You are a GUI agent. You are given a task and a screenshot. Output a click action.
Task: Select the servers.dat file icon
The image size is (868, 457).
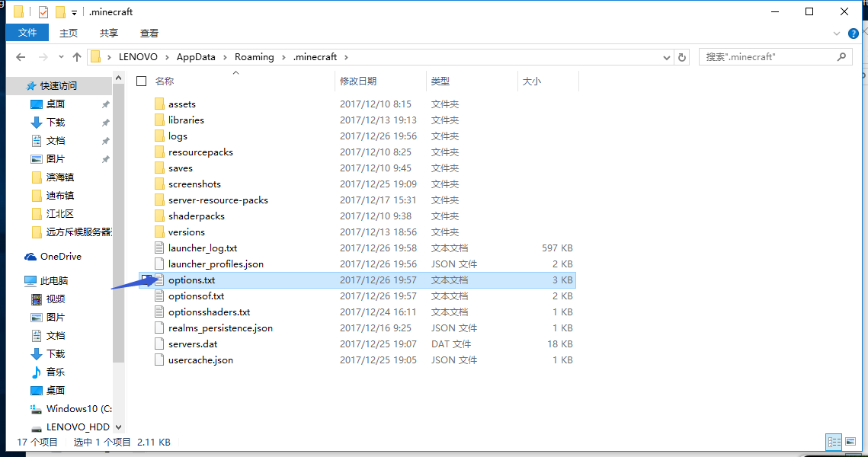tap(159, 344)
